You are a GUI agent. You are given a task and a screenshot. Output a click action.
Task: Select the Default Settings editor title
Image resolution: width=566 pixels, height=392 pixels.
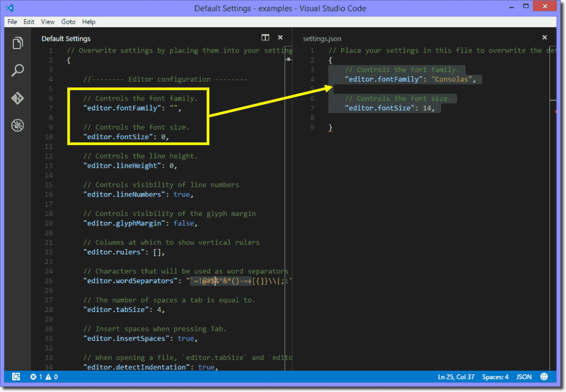click(66, 39)
